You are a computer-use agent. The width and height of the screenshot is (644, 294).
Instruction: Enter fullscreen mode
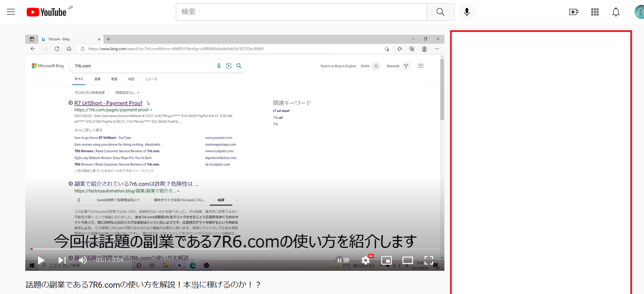[429, 260]
